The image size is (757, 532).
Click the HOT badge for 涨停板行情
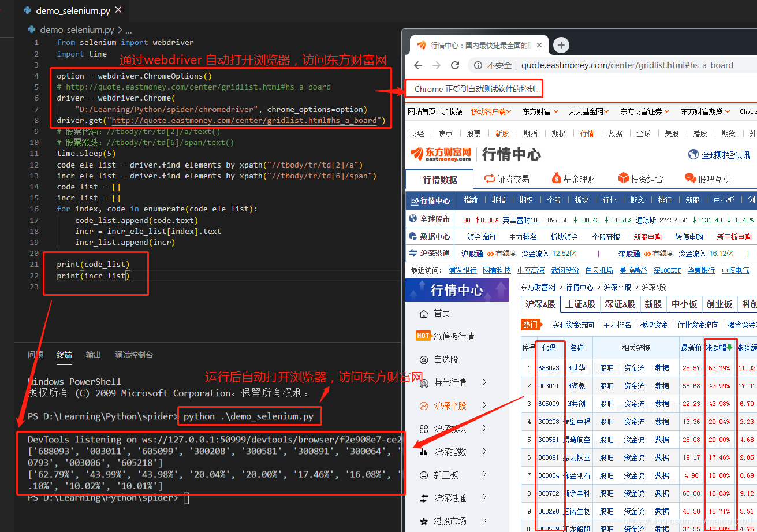(x=423, y=336)
